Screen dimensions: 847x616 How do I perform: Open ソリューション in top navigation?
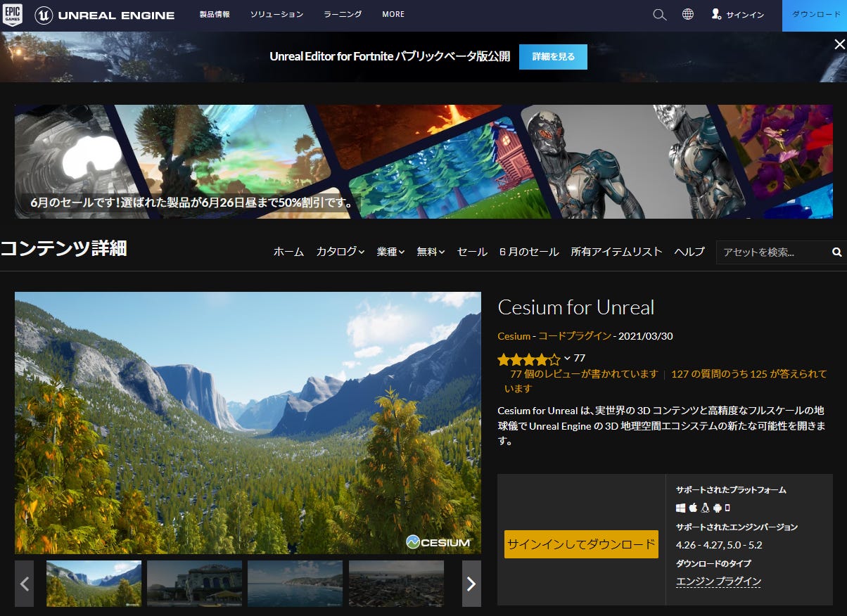277,14
